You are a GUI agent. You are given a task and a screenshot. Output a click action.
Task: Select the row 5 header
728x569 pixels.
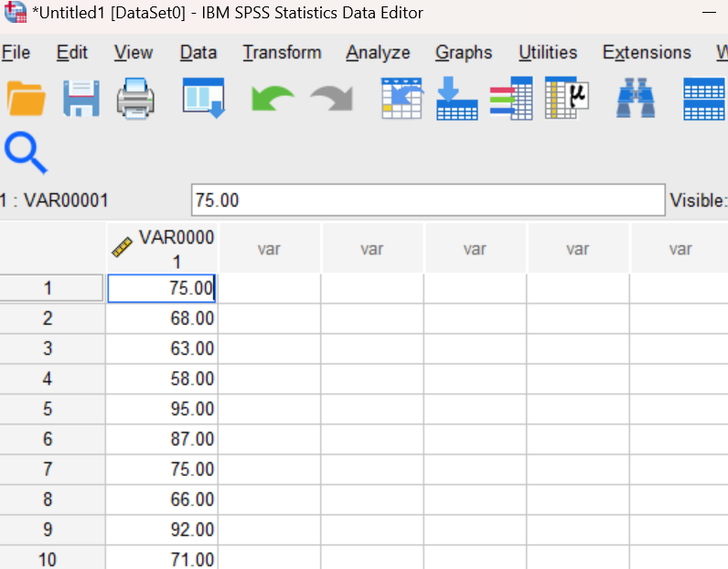52,409
